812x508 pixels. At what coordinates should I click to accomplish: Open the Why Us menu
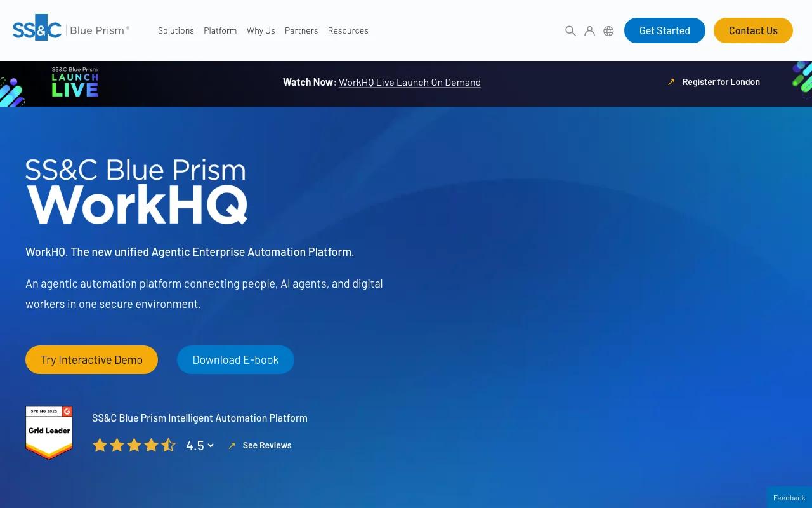pyautogui.click(x=261, y=30)
